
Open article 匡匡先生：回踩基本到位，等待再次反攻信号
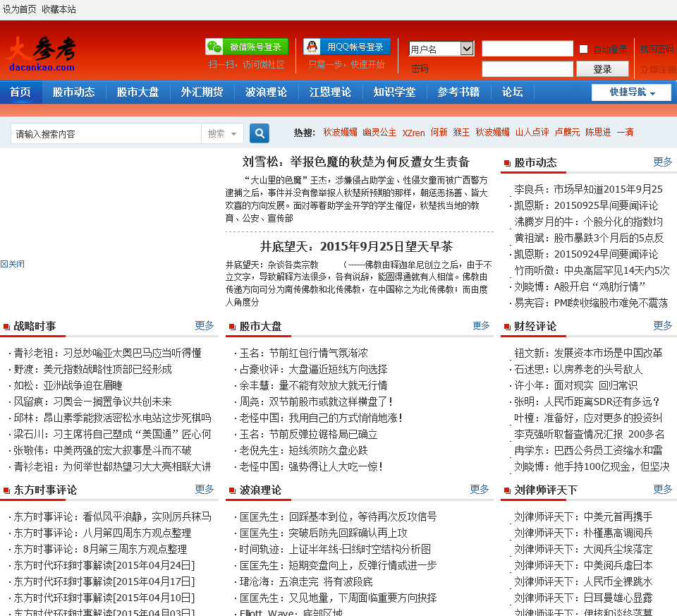338,517
